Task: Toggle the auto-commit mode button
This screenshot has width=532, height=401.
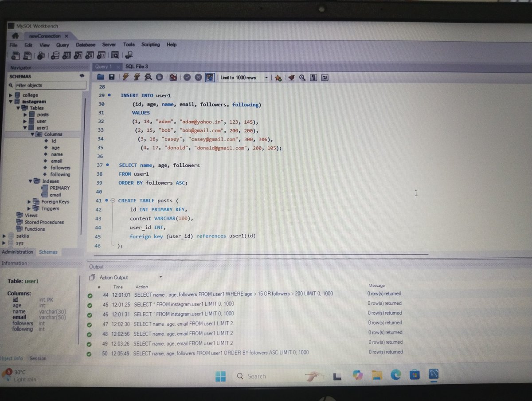Action: click(x=210, y=77)
